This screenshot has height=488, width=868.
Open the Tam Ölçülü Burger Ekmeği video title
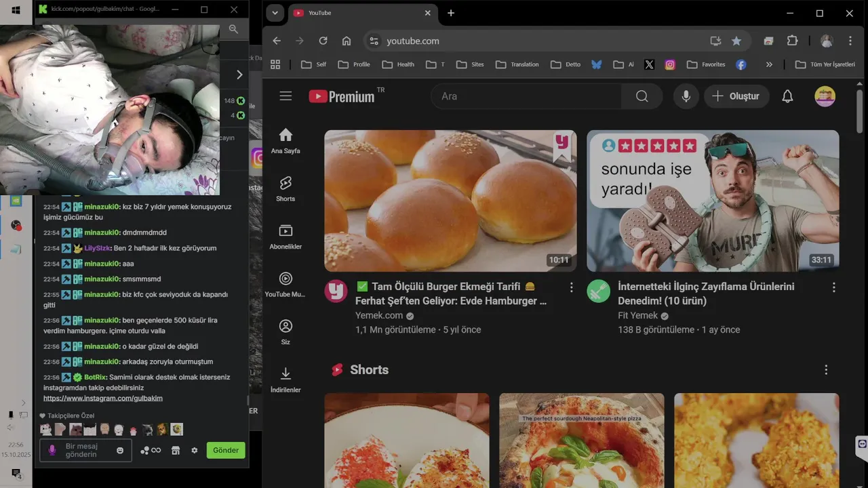pos(452,293)
